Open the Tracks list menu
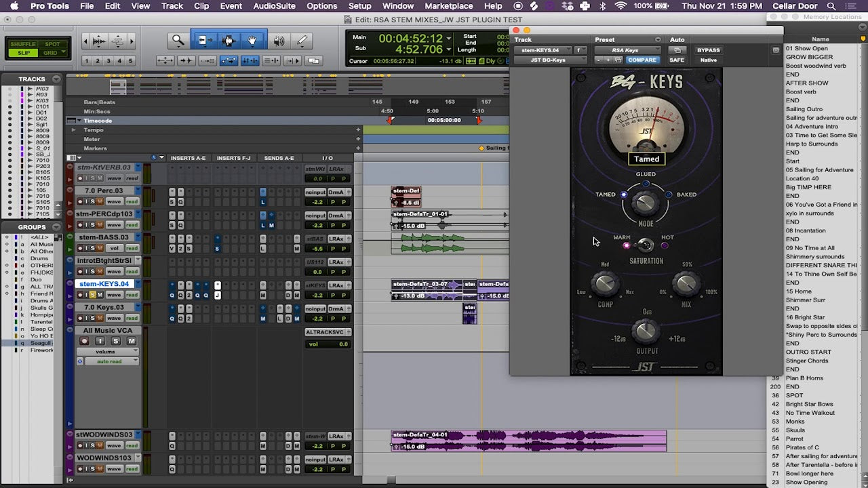Viewport: 868px width, 488px height. pyautogui.click(x=56, y=79)
